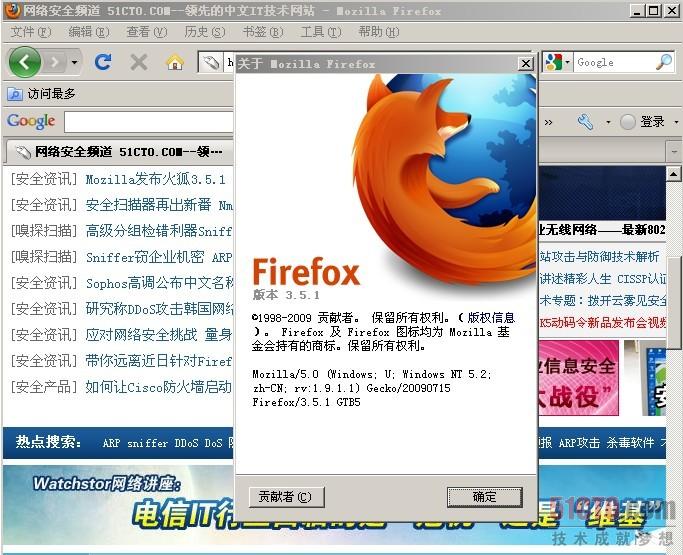This screenshot has height=555, width=683.
Task: Open the Sniffer窃企业机密 article link
Action: coord(159,257)
